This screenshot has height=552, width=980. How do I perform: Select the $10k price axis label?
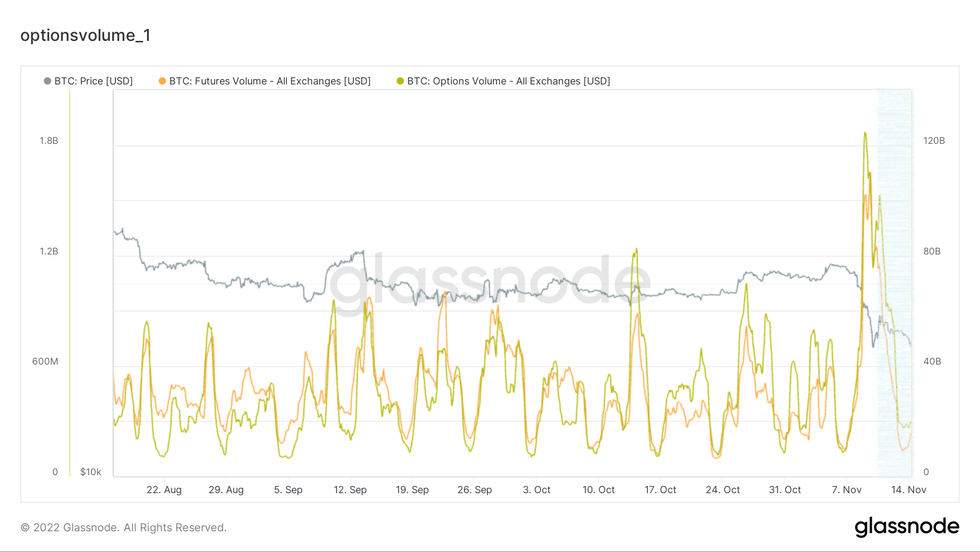pyautogui.click(x=90, y=472)
